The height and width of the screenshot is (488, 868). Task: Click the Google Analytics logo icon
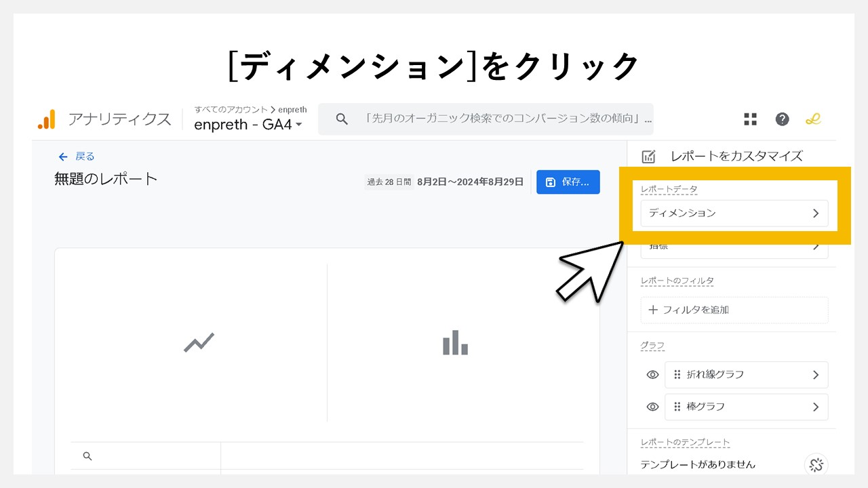pos(46,118)
